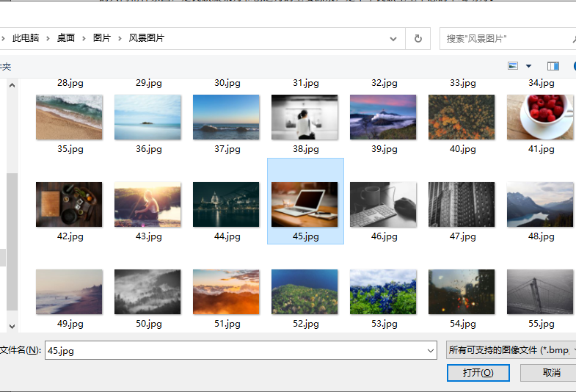This screenshot has height=392, width=576.
Task: Toggle the preview pane icon
Action: coord(553,66)
